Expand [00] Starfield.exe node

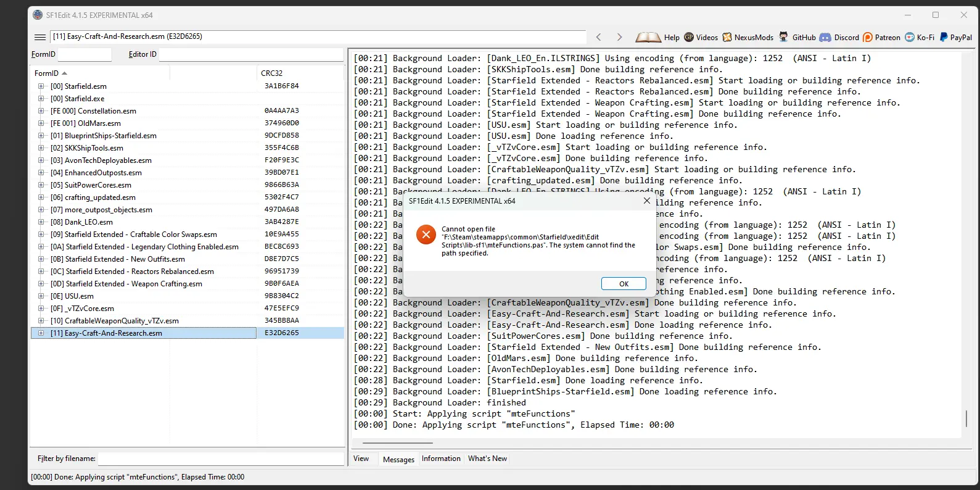pyautogui.click(x=41, y=99)
